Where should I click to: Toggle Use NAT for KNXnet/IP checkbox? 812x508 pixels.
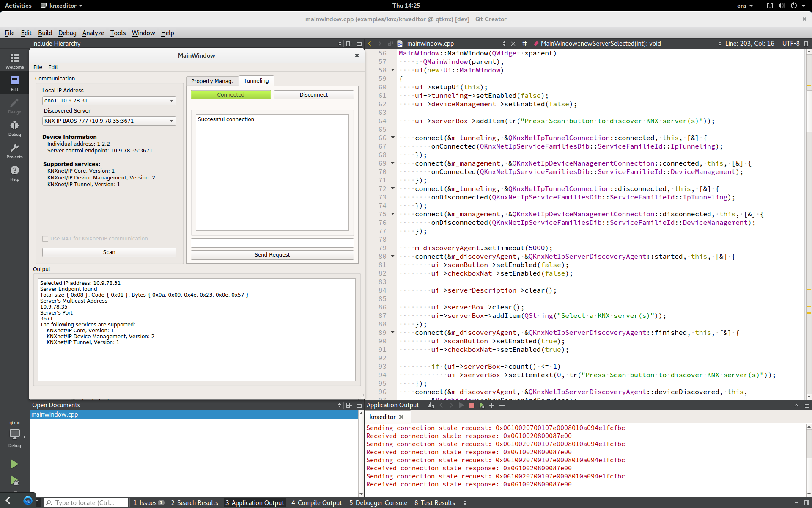[x=45, y=239]
